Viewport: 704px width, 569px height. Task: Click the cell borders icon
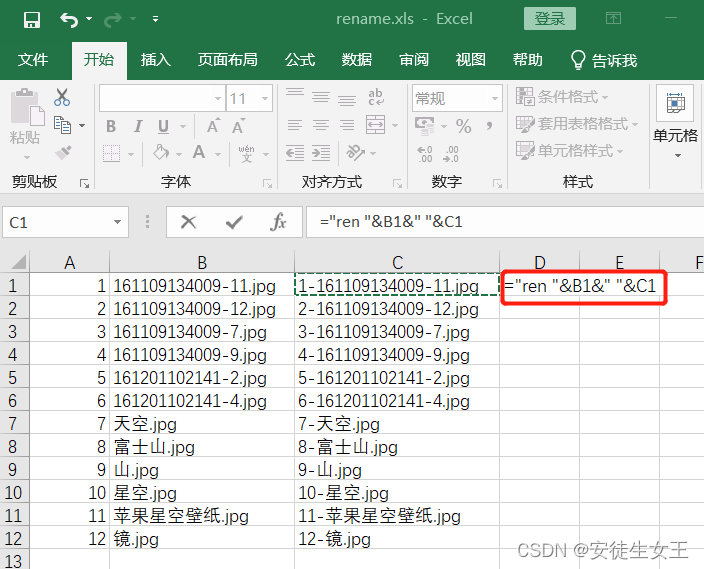[111, 153]
